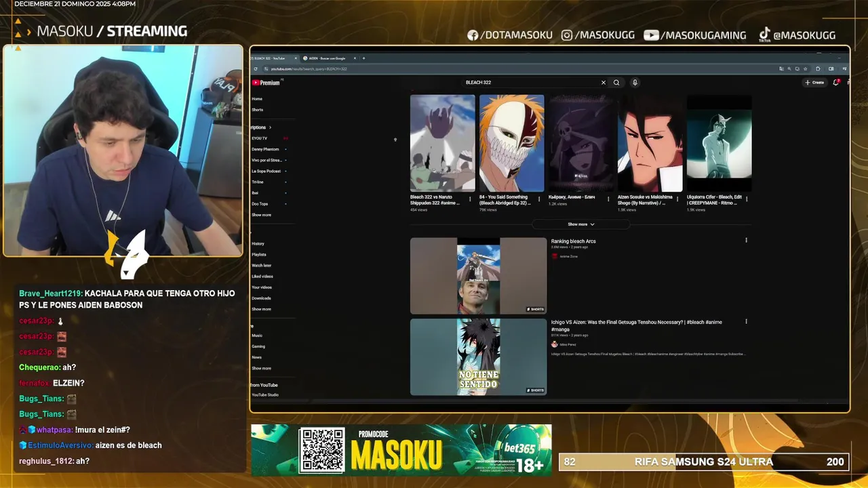This screenshot has height=488, width=868.
Task: Open the YouTube notifications bell
Action: [x=836, y=83]
